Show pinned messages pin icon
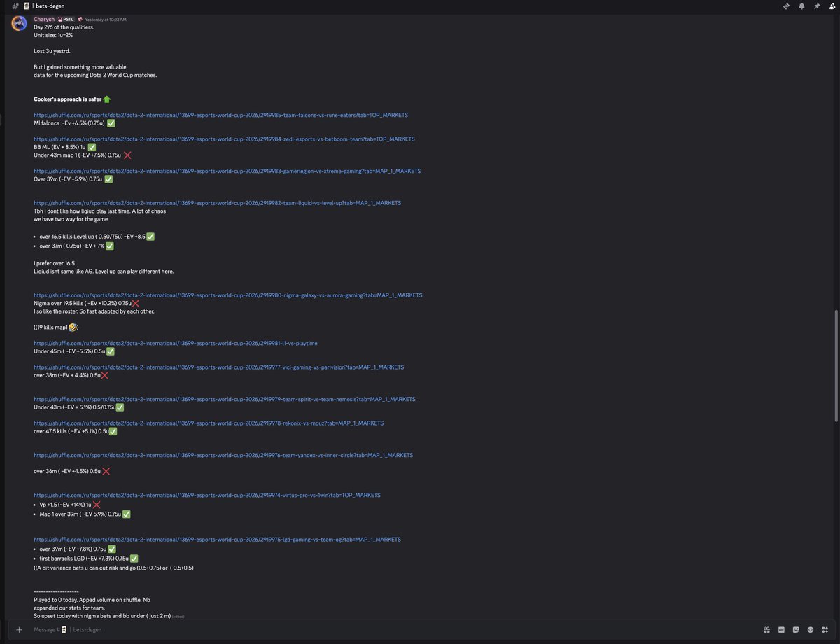Viewport: 840px width, 644px height. (816, 6)
